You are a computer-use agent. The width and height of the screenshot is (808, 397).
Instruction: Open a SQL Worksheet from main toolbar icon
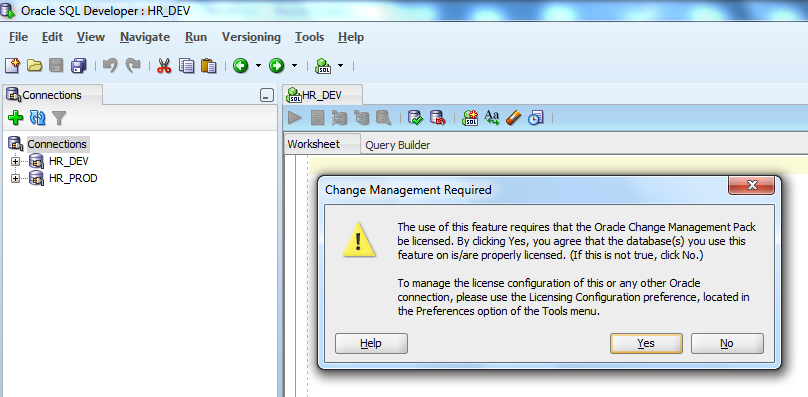point(323,65)
